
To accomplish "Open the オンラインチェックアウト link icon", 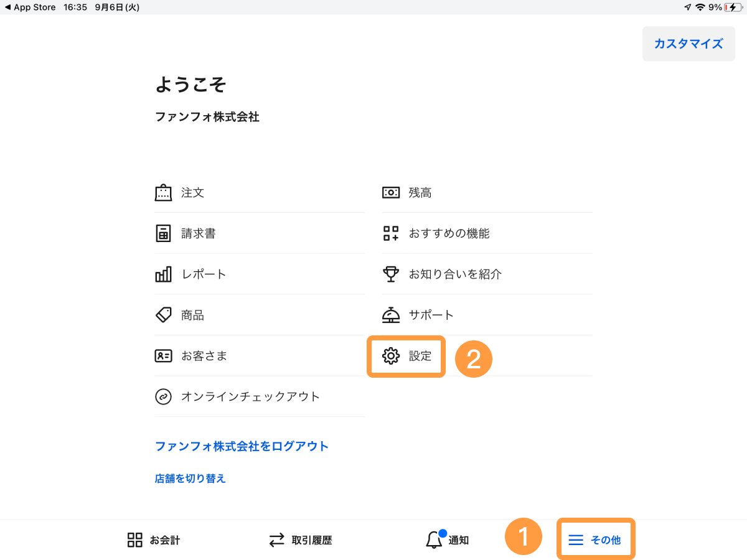I will point(163,396).
